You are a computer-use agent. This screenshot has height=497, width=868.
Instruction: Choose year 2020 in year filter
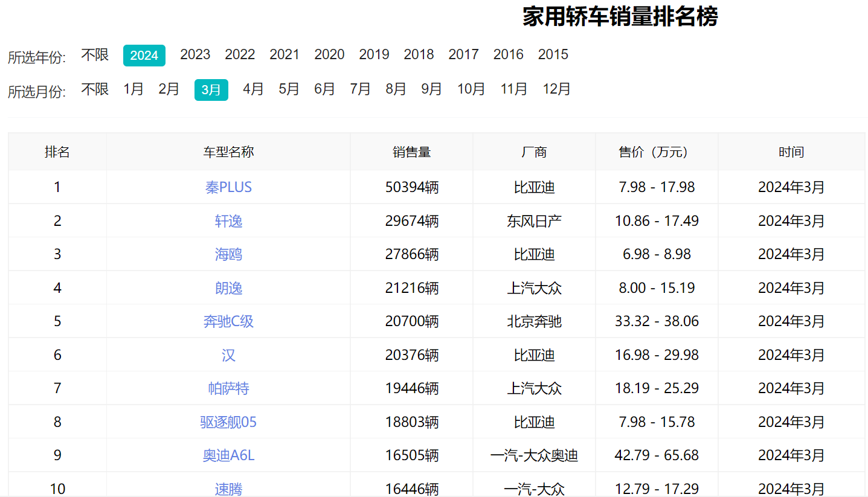tap(329, 54)
